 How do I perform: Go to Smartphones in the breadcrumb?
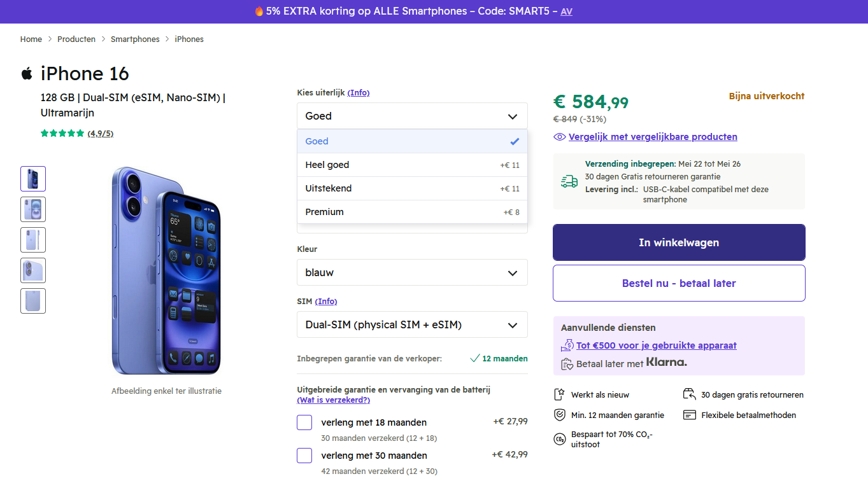click(135, 39)
